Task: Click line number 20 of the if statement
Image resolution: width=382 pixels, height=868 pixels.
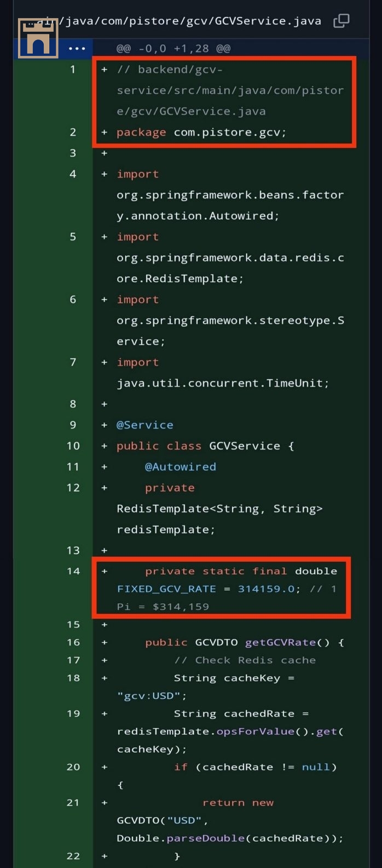Action: (x=72, y=767)
